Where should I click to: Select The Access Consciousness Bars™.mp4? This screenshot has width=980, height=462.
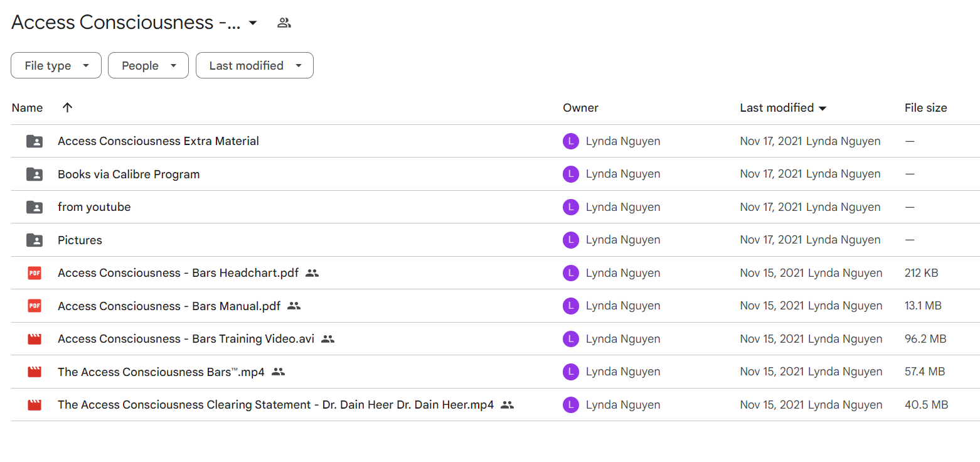coord(161,372)
